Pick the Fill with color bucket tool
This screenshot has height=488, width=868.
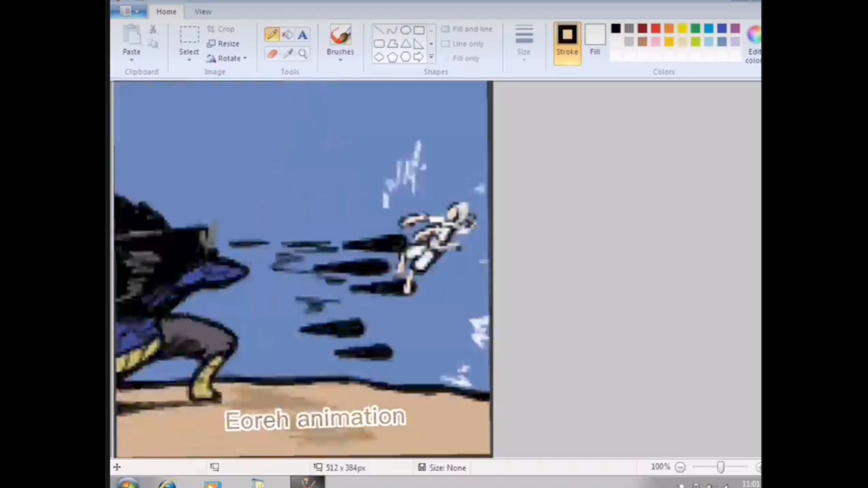287,35
